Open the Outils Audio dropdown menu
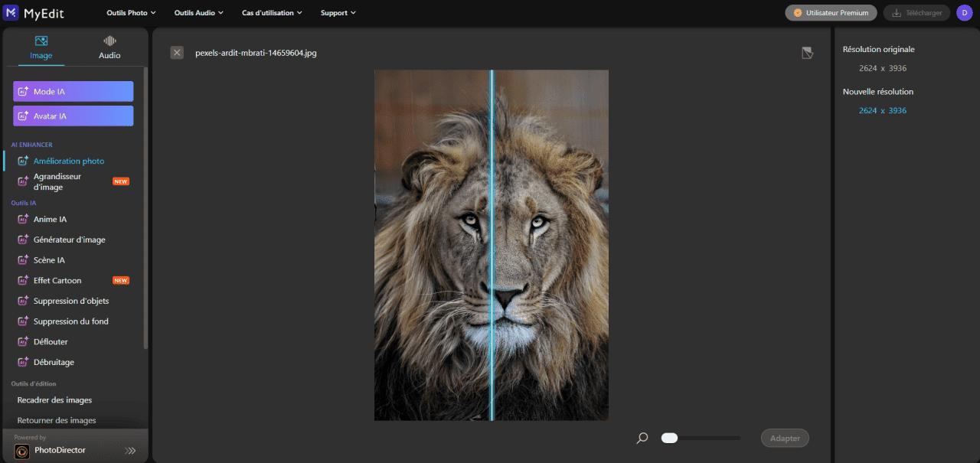Image resolution: width=980 pixels, height=463 pixels. (198, 13)
